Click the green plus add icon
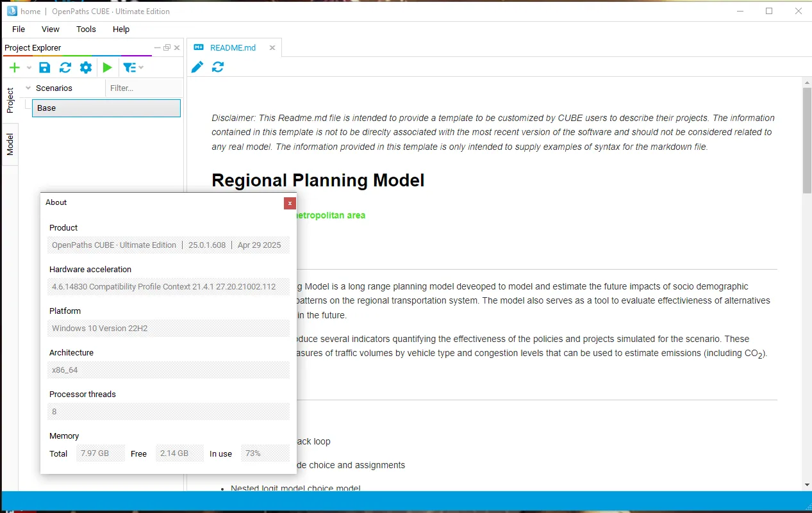 (14, 68)
